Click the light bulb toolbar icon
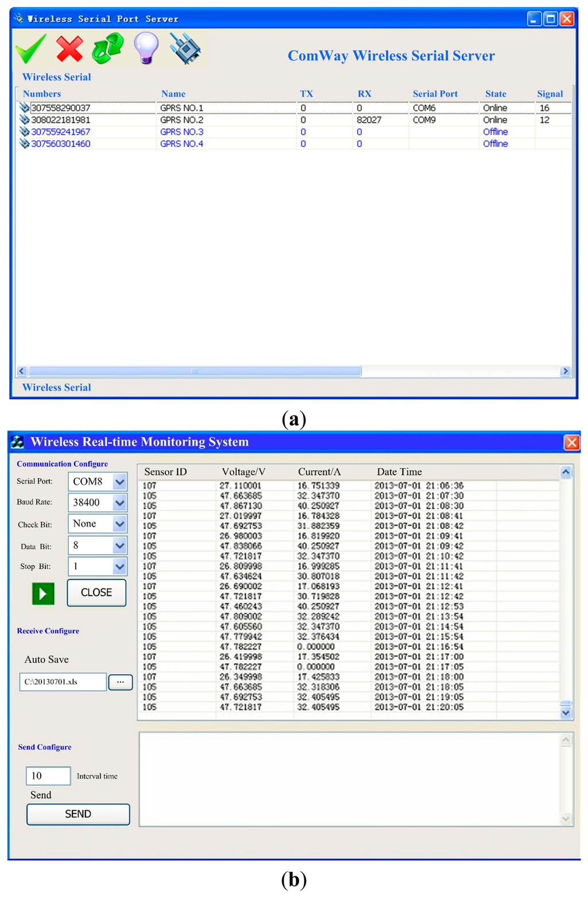This screenshot has height=897, width=588. point(146,47)
